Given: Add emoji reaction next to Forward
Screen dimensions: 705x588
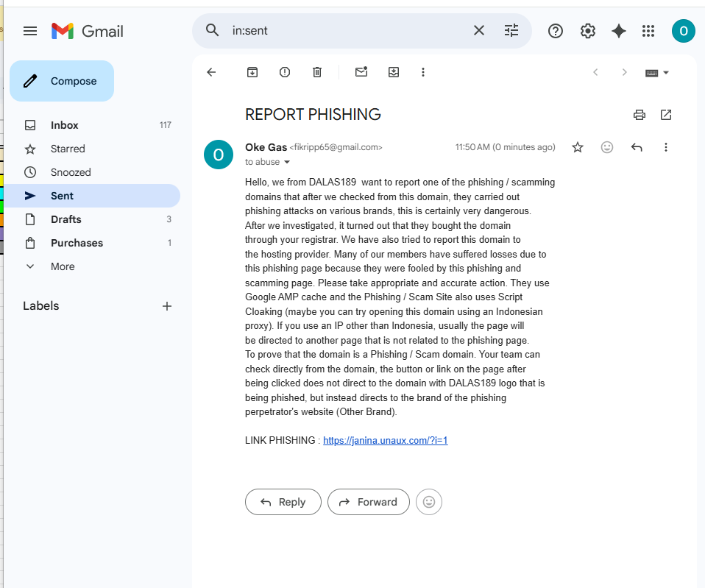Looking at the screenshot, I should pos(429,502).
